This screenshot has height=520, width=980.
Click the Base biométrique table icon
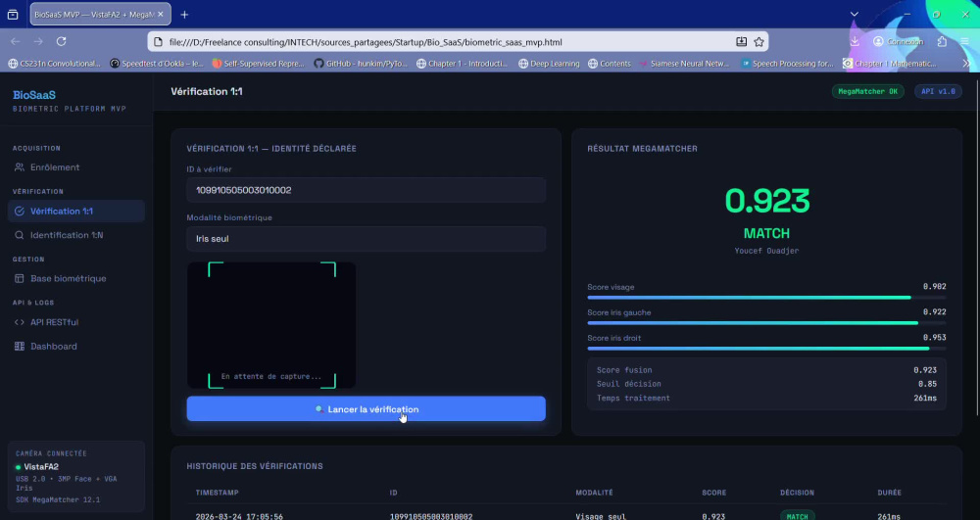20,278
